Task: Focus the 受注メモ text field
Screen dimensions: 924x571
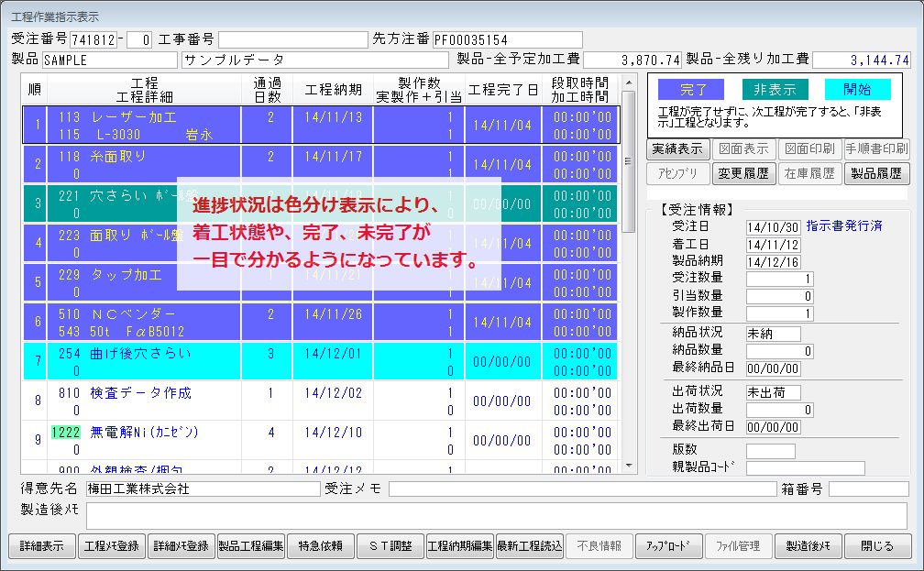Action: click(579, 489)
